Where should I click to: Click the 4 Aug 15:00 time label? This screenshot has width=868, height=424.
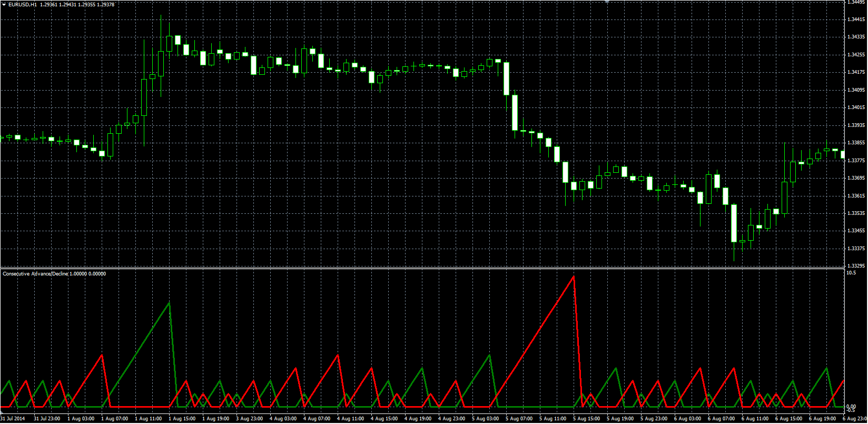[x=384, y=419]
